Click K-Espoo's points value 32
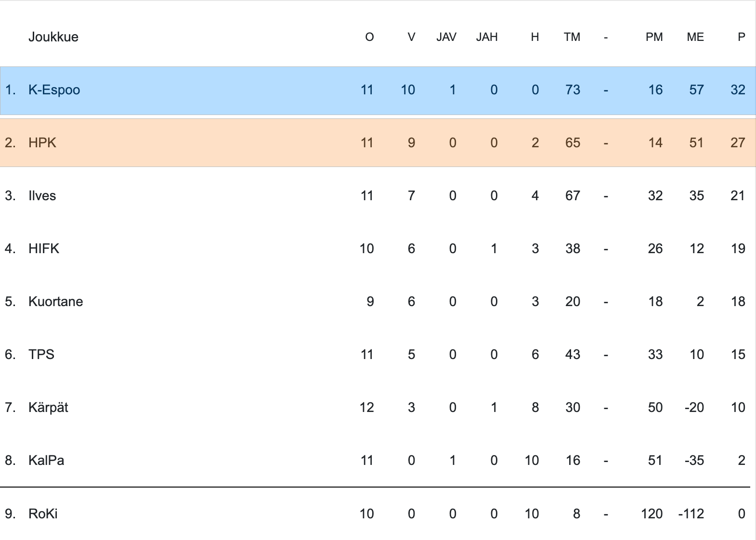 click(738, 90)
